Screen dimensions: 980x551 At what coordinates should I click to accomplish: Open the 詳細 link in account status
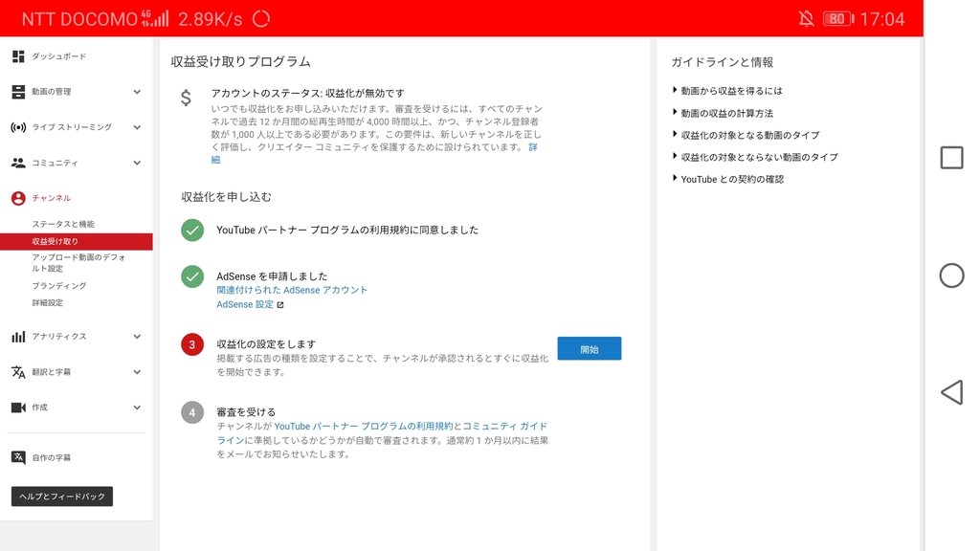tap(532, 147)
